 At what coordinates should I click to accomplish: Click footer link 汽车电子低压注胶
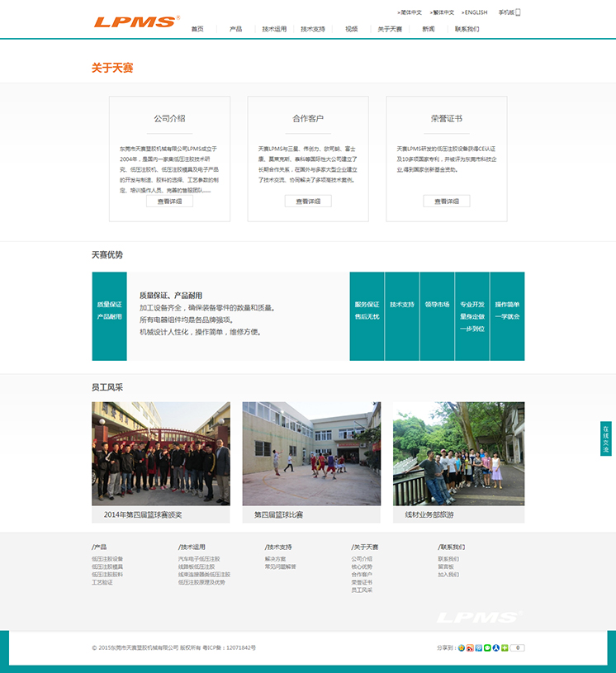click(x=199, y=559)
